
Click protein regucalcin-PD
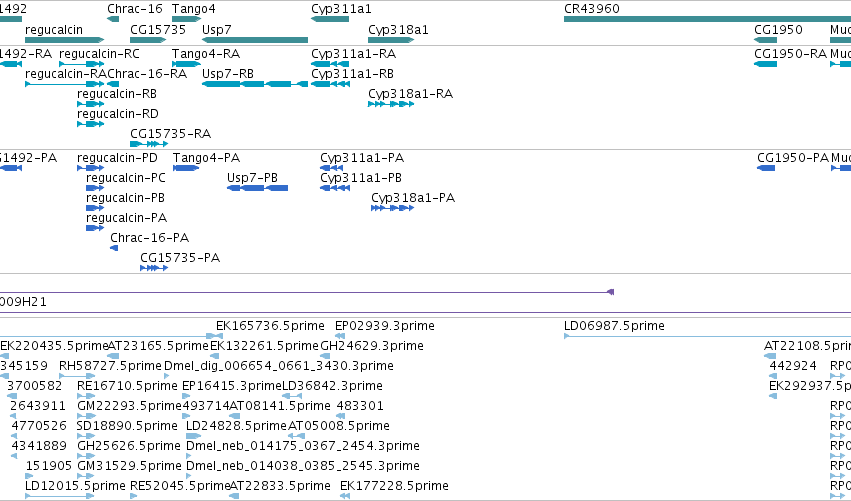click(117, 158)
